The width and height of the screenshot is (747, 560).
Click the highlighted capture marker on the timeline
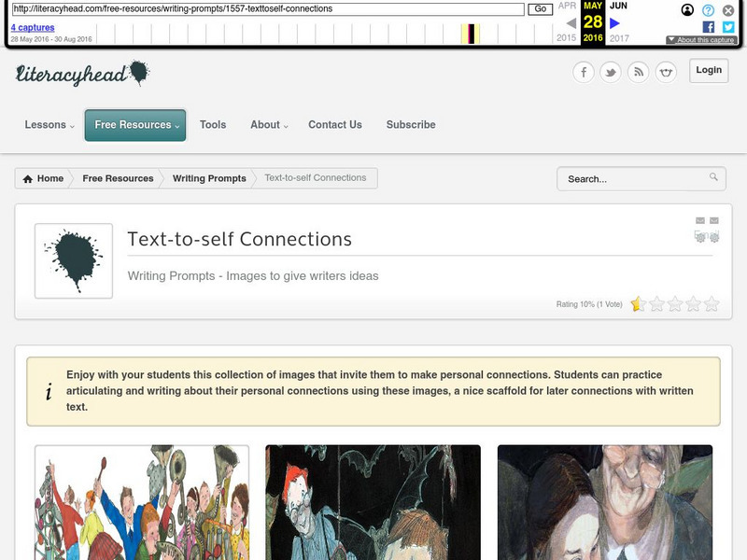click(471, 34)
